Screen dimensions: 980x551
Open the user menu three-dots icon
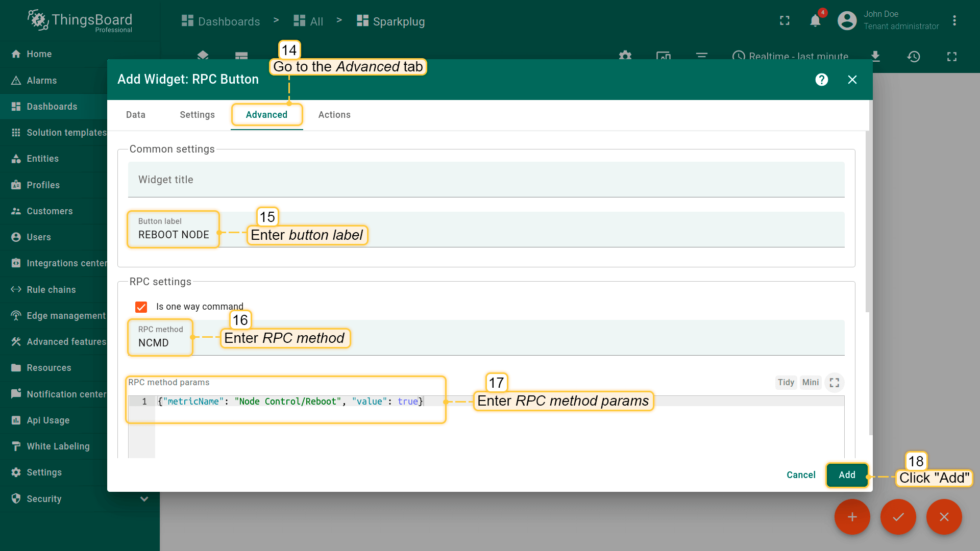click(954, 20)
